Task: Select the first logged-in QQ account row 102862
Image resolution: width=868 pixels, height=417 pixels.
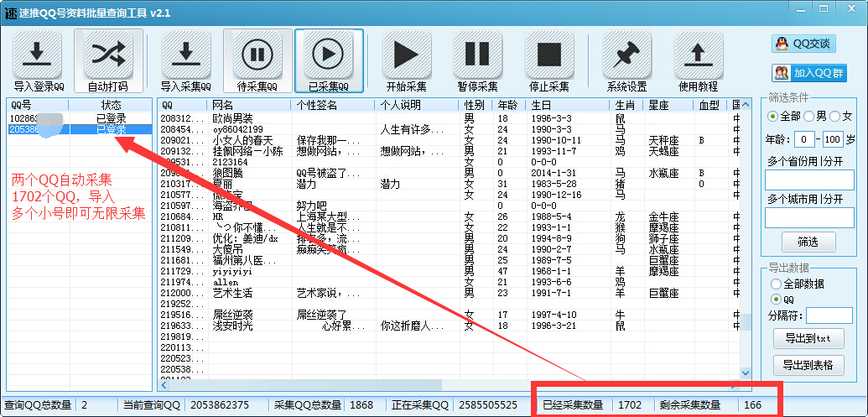Action: click(x=80, y=118)
